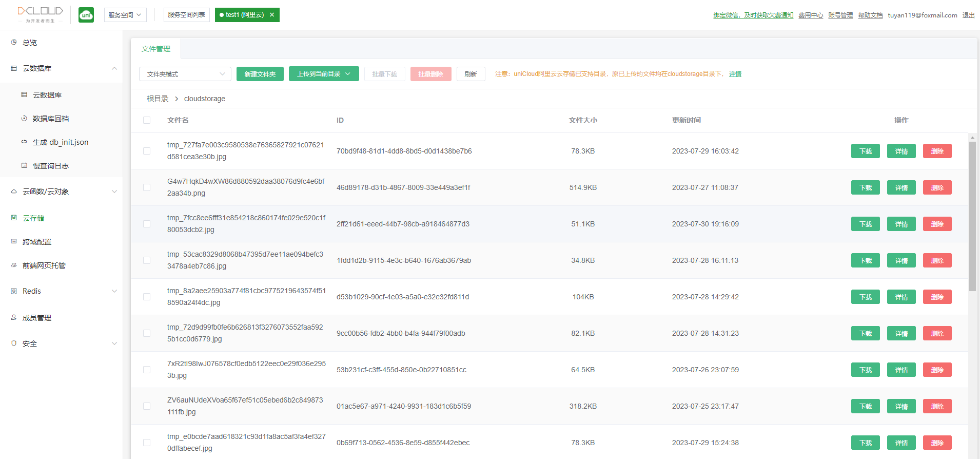Check the box for G4w7HqkD4wXW86d880592 png file
This screenshot has width=980, height=459.
(147, 187)
